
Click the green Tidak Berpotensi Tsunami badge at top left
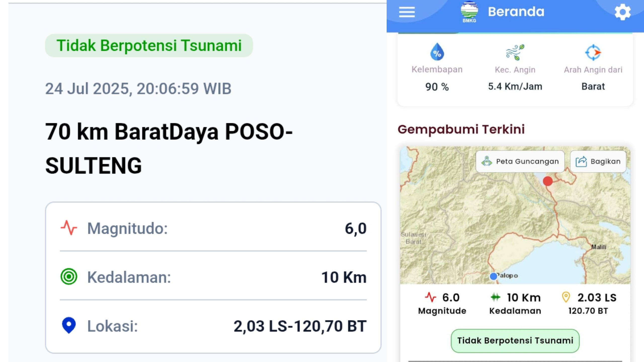pos(149,46)
